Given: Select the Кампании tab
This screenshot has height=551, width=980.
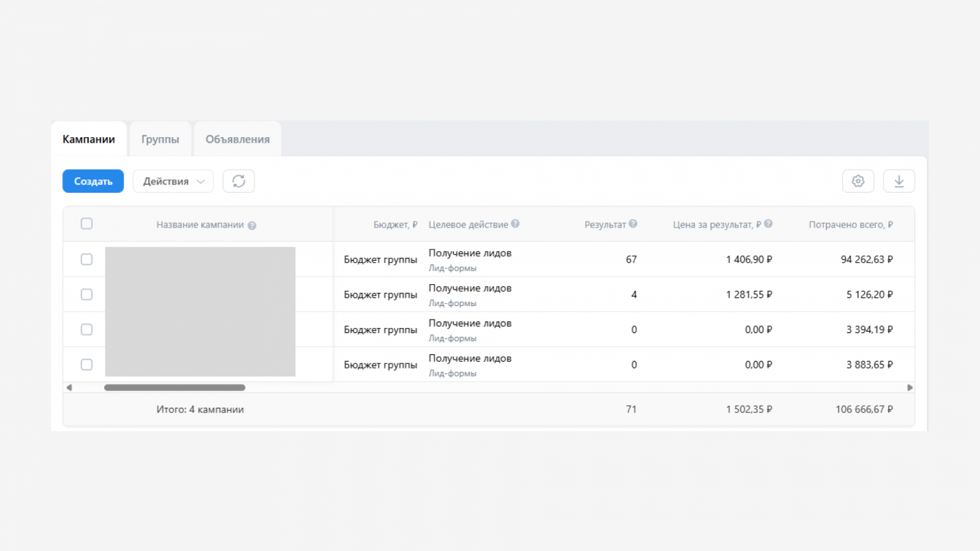Looking at the screenshot, I should (x=89, y=140).
